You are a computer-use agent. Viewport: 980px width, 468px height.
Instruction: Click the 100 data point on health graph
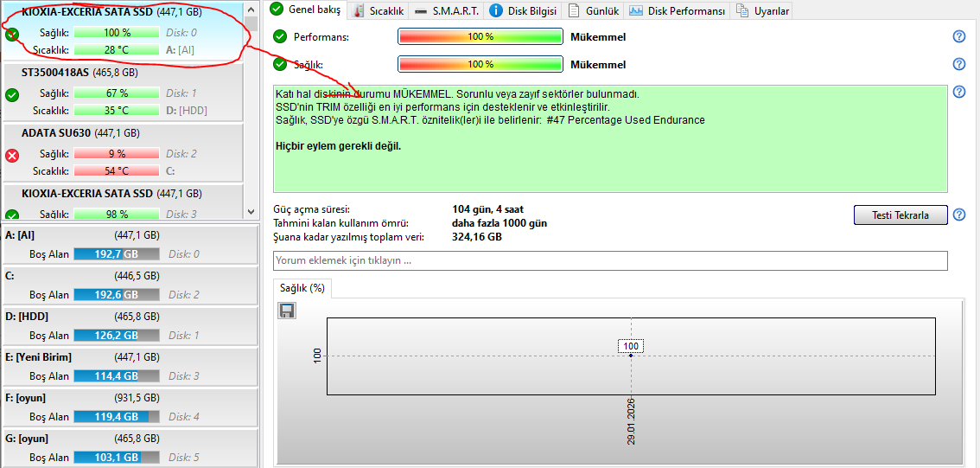point(631,355)
